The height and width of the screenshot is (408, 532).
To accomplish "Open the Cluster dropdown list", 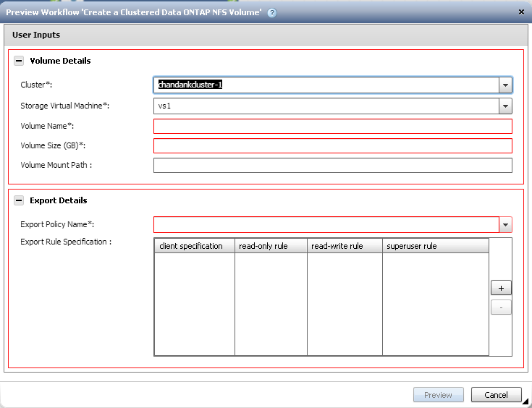I will pyautogui.click(x=505, y=85).
